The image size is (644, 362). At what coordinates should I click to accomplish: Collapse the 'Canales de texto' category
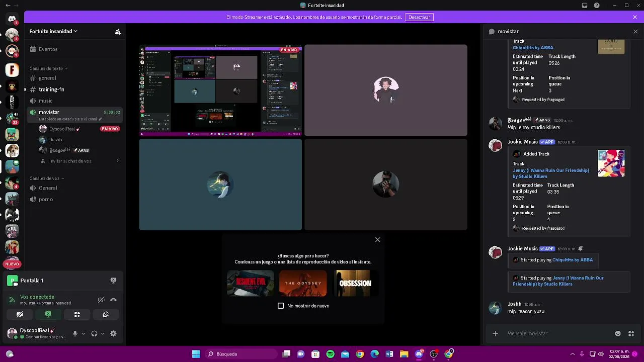click(x=48, y=68)
